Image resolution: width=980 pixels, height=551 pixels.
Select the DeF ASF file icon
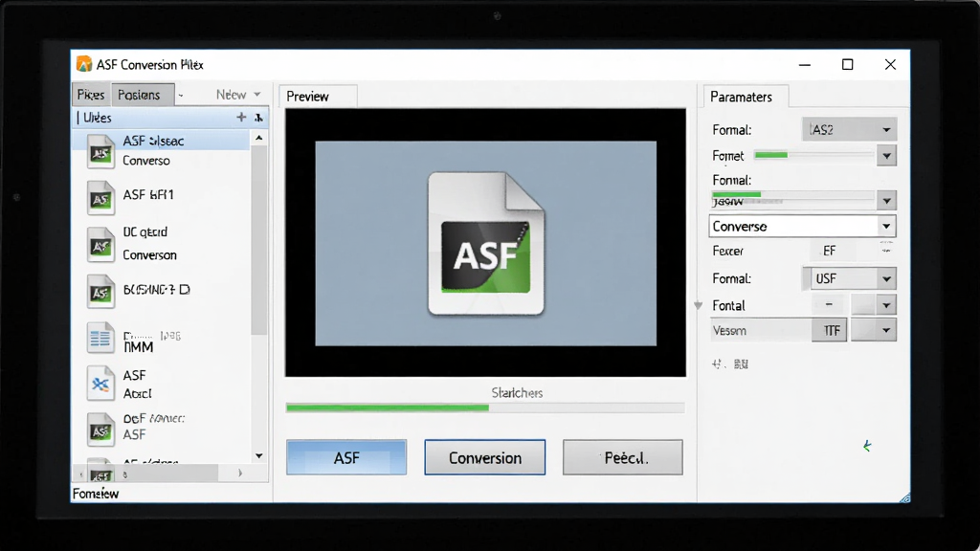[100, 430]
